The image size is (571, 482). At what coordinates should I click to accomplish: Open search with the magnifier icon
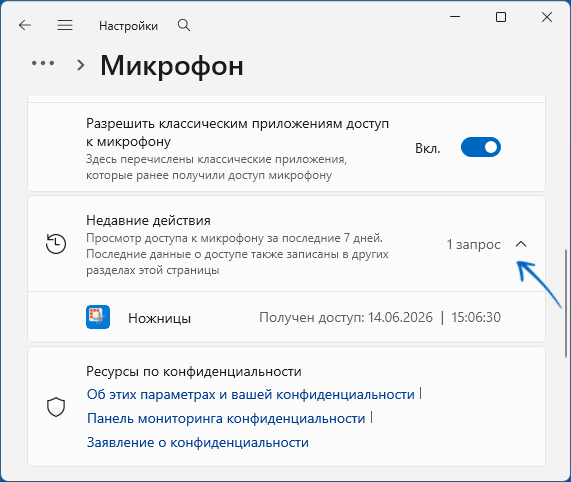[x=184, y=25]
